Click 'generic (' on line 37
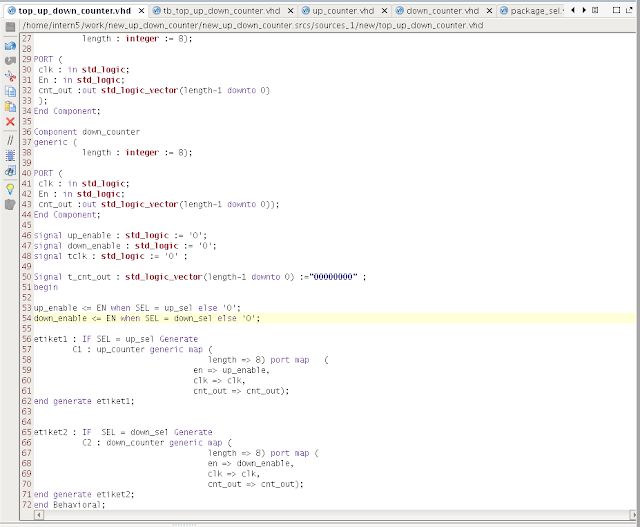The width and height of the screenshot is (640, 527). [x=55, y=142]
